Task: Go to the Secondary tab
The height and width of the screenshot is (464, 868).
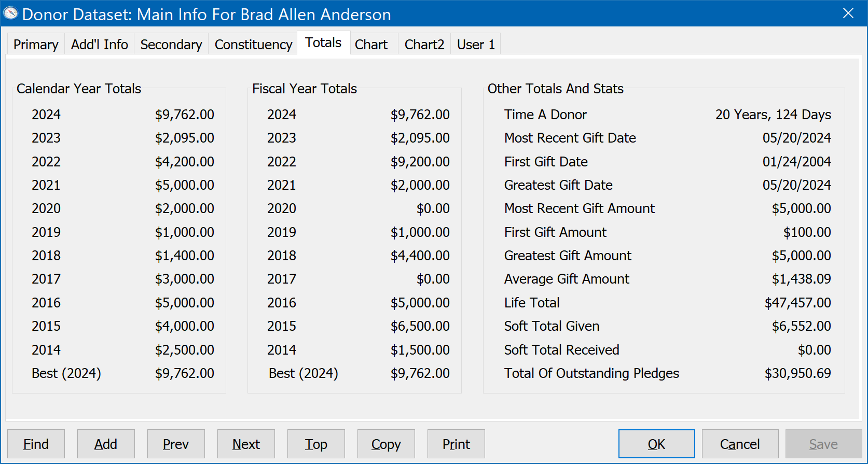Action: point(171,45)
